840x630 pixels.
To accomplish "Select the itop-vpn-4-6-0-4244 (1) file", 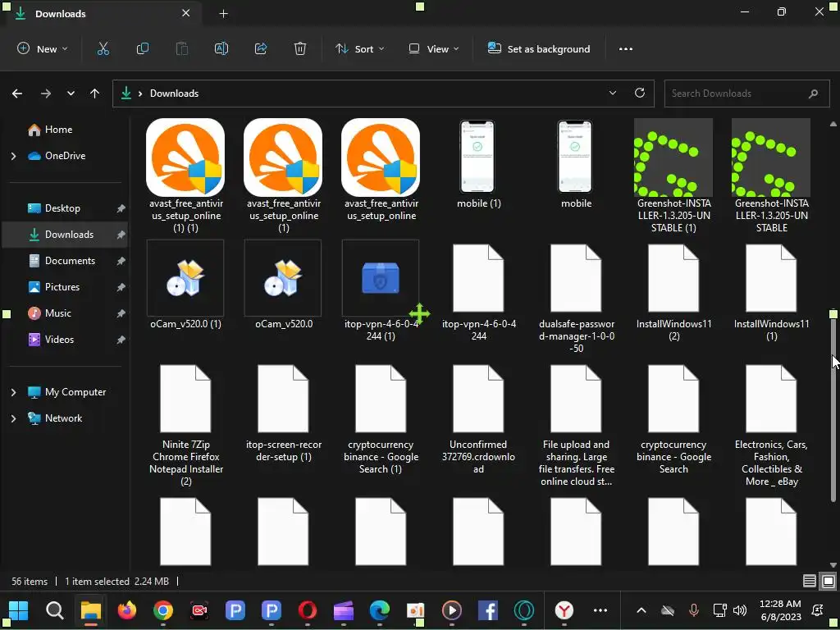I will click(x=381, y=291).
